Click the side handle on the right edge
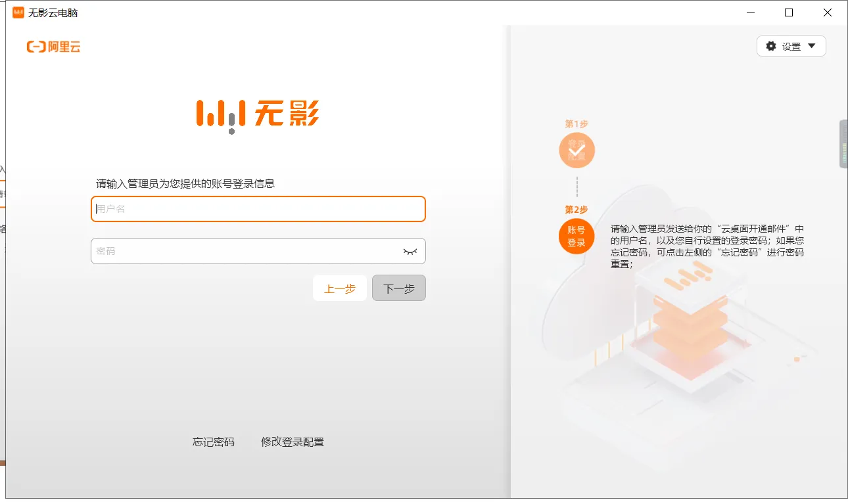This screenshot has height=504, width=848. pyautogui.click(x=843, y=144)
